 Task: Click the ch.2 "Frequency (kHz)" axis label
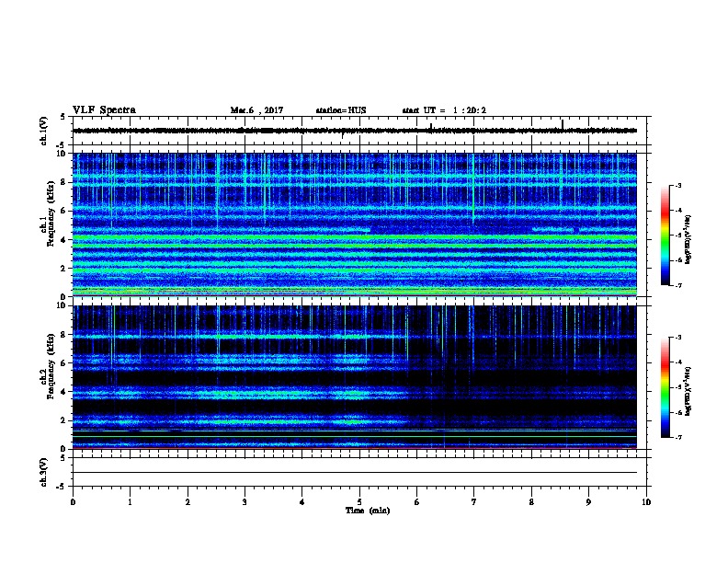click(x=51, y=365)
